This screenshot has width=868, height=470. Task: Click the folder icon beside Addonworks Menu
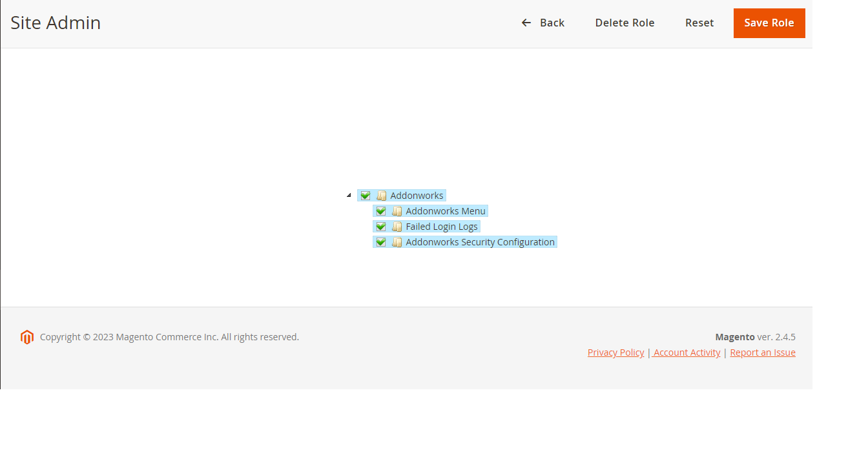click(x=397, y=211)
